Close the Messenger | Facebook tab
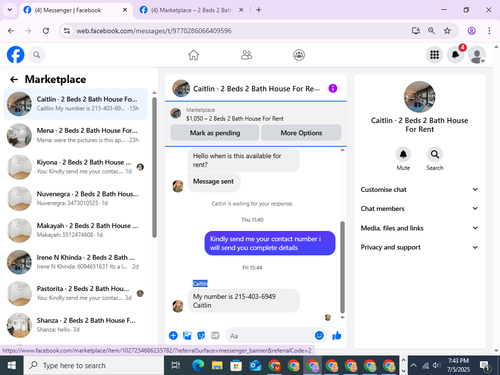This screenshot has height=375, width=500. [125, 10]
